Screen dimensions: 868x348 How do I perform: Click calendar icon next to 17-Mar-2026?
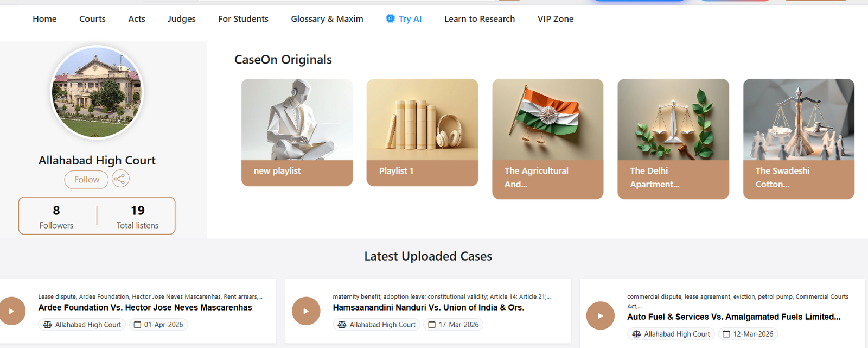[x=432, y=325]
